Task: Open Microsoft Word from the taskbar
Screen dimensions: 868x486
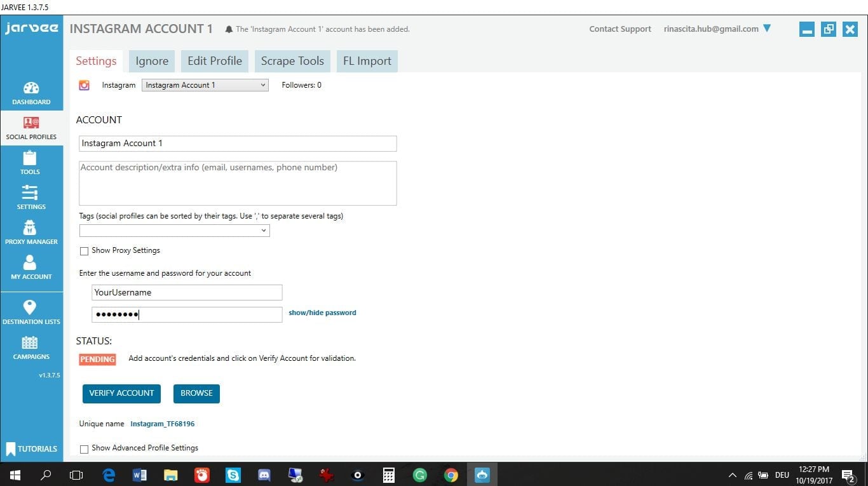Action: 140,475
